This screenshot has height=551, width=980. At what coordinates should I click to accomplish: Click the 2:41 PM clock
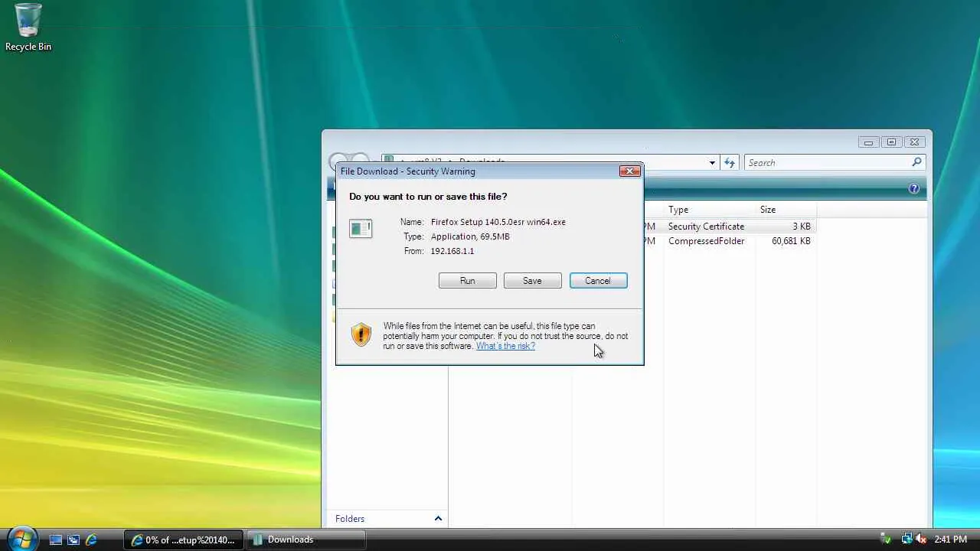(x=951, y=540)
